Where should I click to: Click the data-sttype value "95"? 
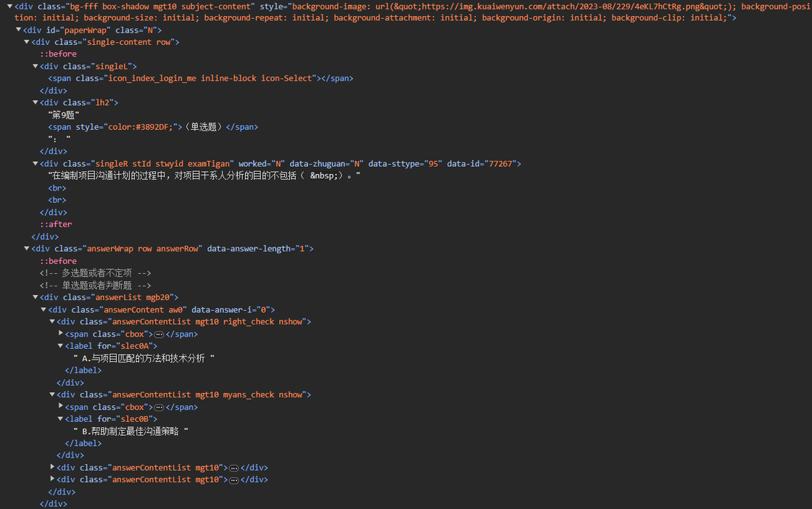[432, 164]
